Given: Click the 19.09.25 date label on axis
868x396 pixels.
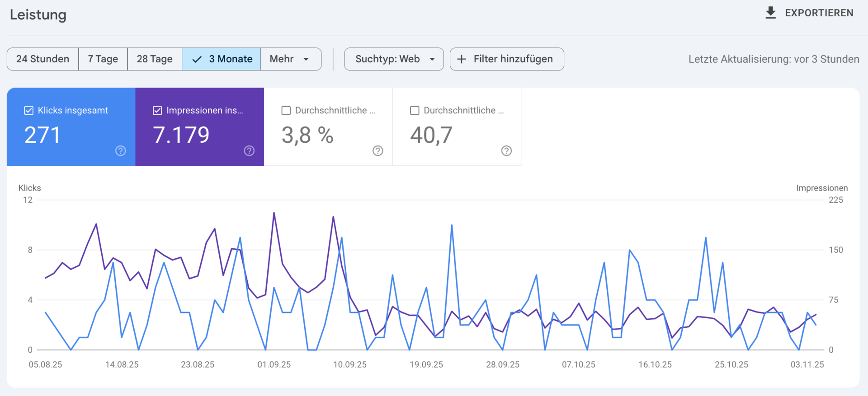Looking at the screenshot, I should tap(426, 364).
